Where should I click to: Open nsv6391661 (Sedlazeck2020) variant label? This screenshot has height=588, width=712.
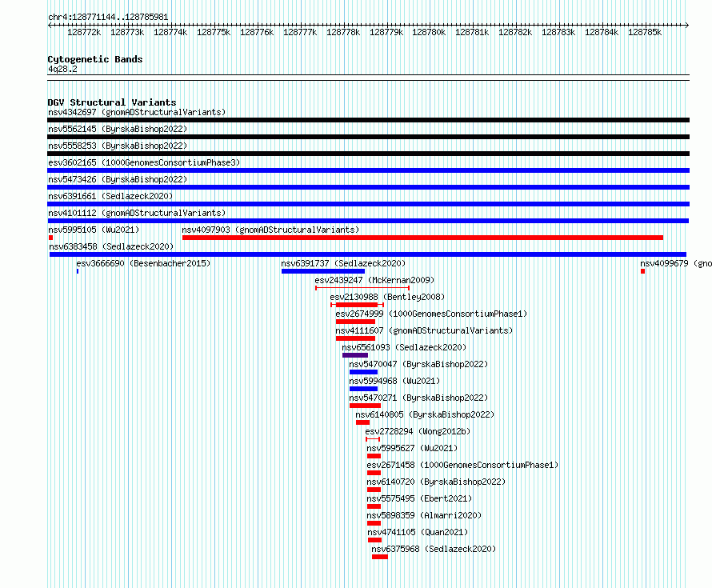[x=110, y=196]
